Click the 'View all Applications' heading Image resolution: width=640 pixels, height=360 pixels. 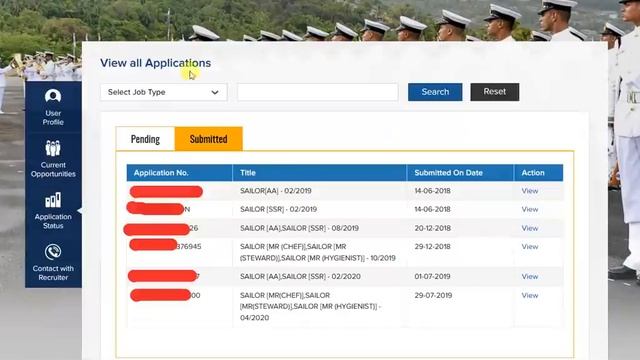156,63
